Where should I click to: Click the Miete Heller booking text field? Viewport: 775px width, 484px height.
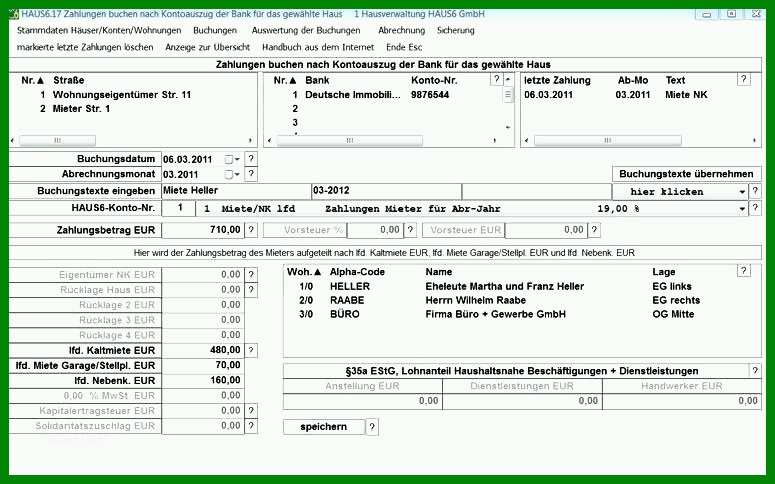(x=236, y=190)
